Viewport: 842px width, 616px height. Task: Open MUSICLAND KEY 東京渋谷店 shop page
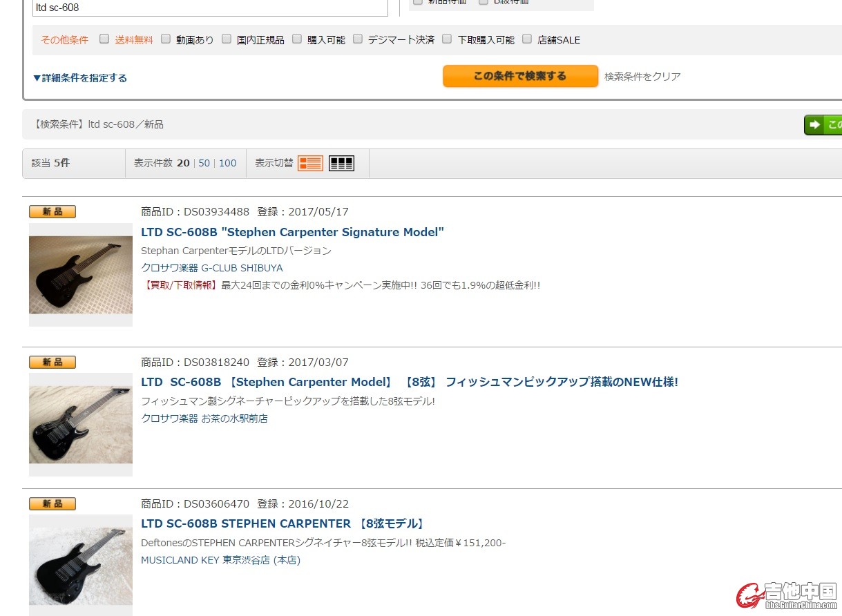pos(220,560)
